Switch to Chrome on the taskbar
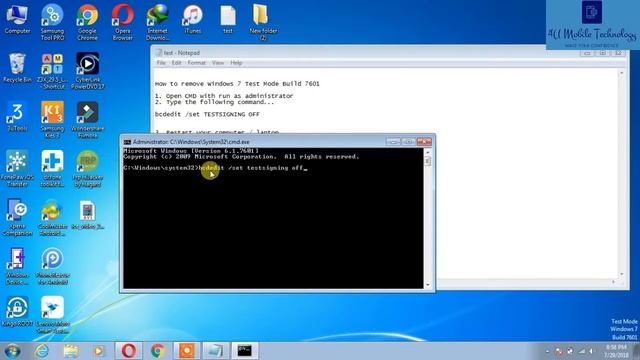The height and width of the screenshot is (360, 640). coord(158,351)
